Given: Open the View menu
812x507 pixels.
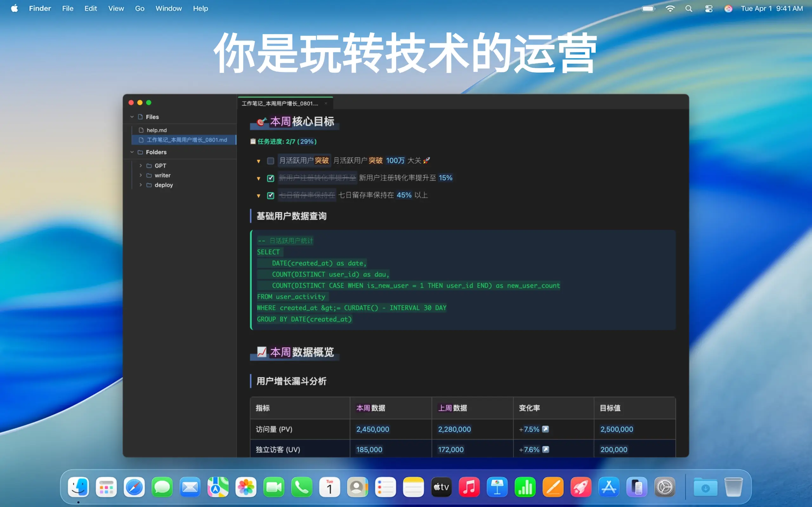Looking at the screenshot, I should [116, 8].
